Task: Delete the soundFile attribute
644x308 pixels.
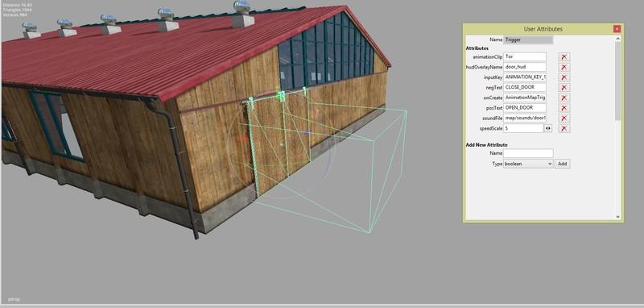Action: [564, 119]
